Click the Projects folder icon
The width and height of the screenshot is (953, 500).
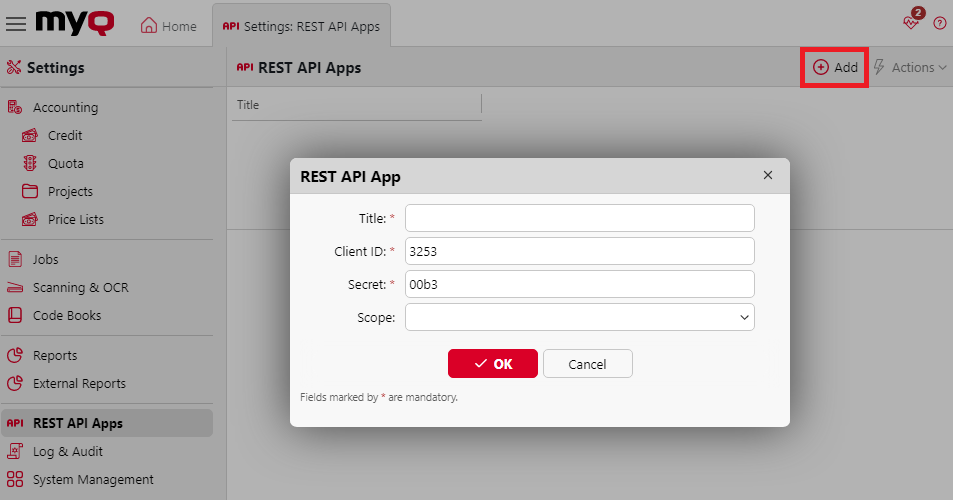click(29, 191)
